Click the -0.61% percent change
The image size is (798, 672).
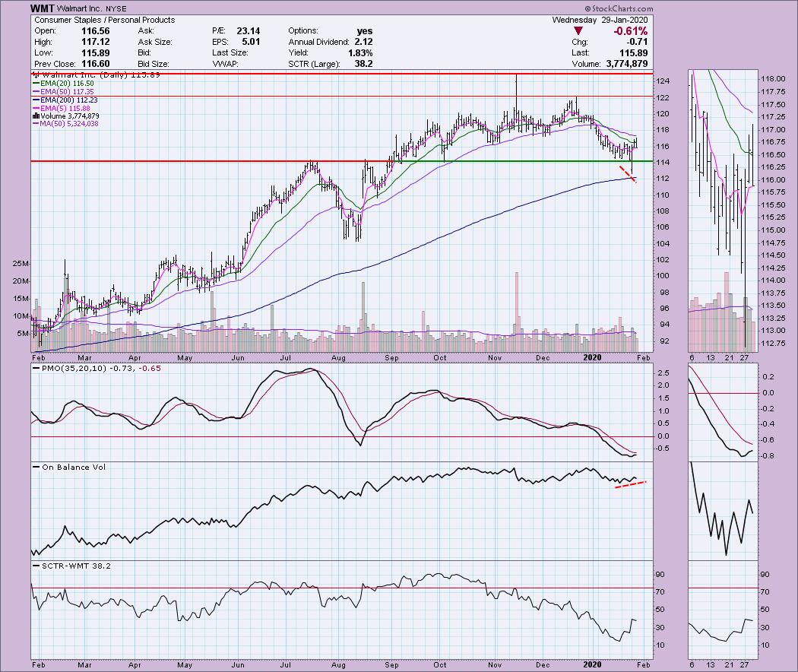(631, 31)
